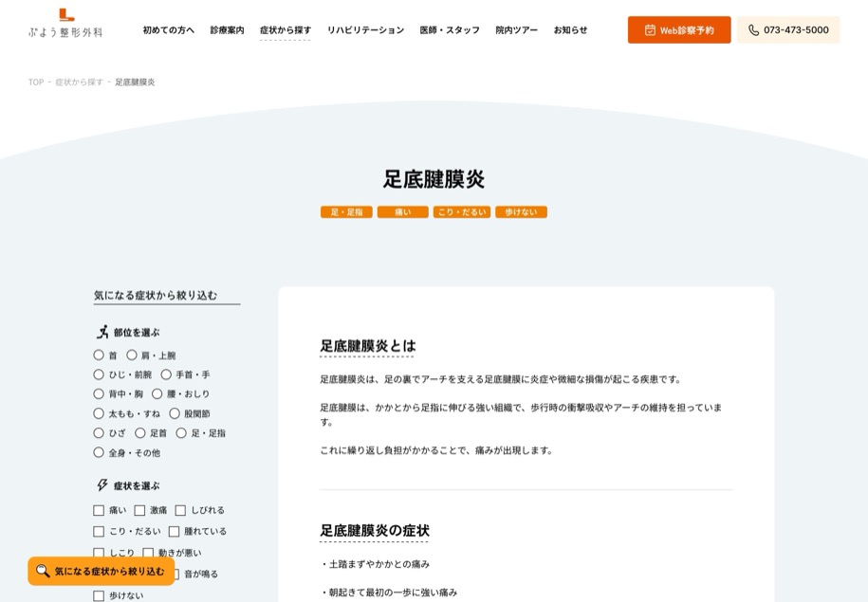Click the Web診察予約 button
This screenshot has width=868, height=602.
point(679,30)
